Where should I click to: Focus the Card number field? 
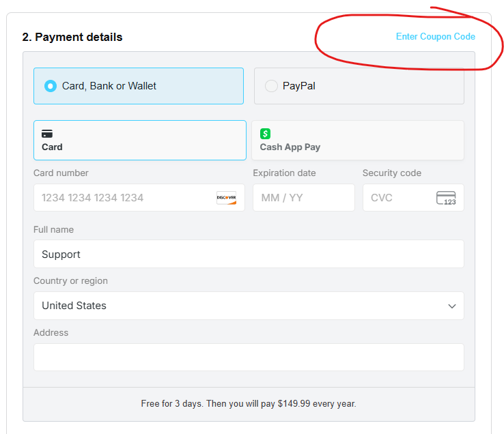pos(139,198)
